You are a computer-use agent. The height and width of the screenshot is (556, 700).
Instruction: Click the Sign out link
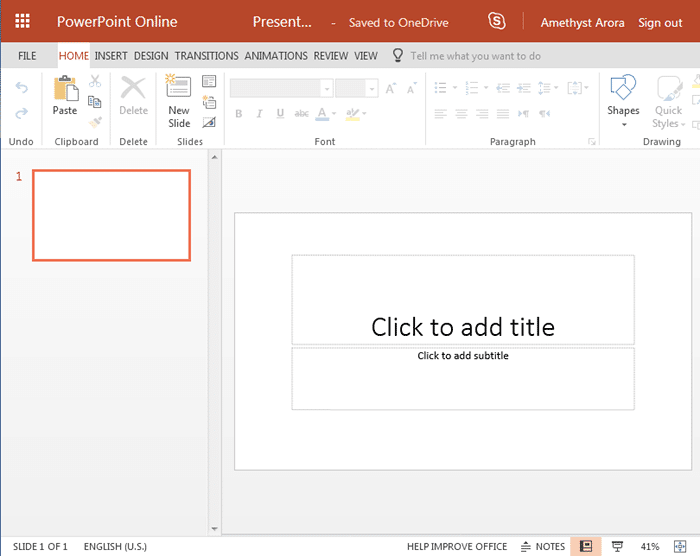click(660, 22)
